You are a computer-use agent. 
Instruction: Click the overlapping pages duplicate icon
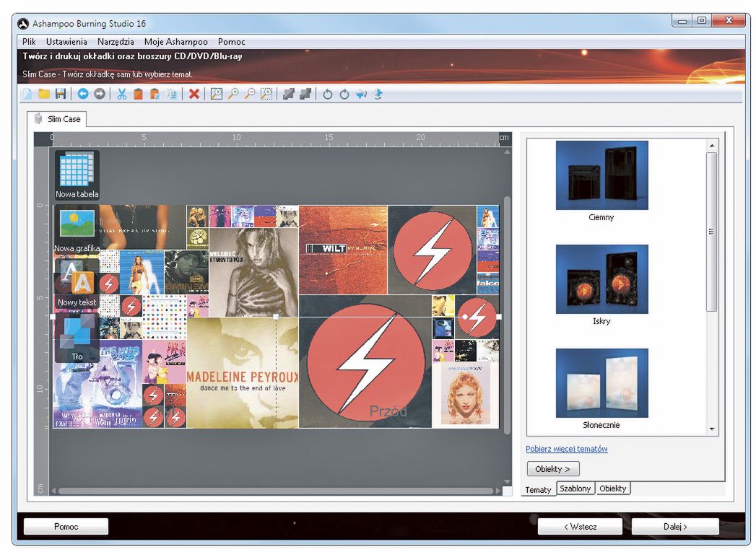coord(171,94)
